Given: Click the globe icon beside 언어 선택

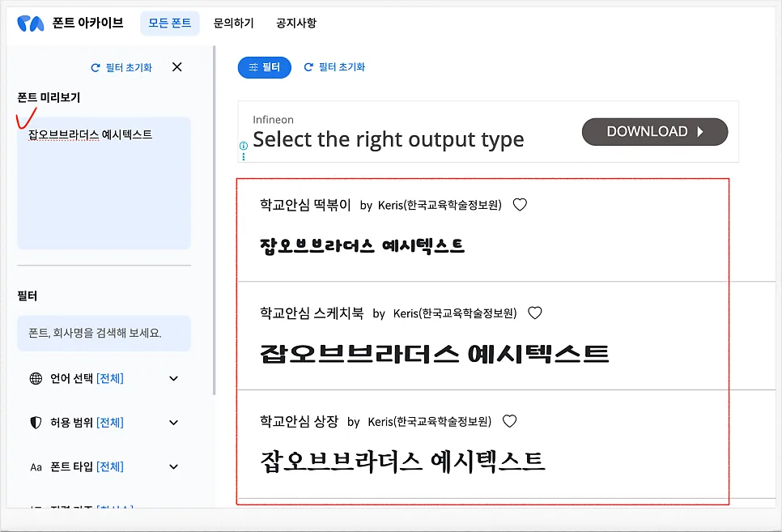Looking at the screenshot, I should point(36,378).
